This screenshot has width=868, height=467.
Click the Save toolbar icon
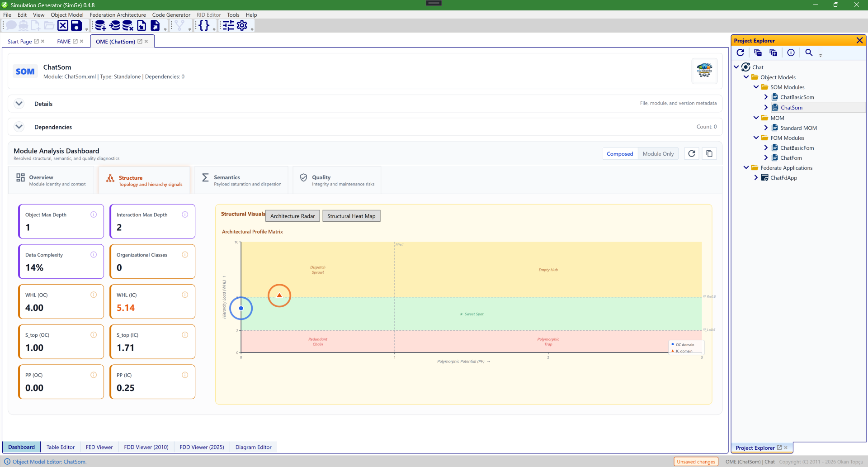(76, 26)
